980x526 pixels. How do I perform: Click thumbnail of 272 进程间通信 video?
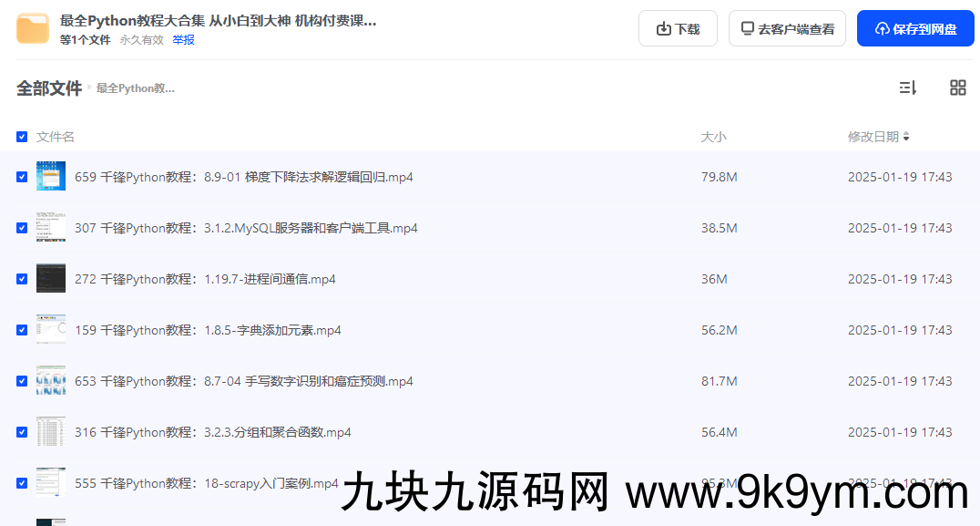coord(51,279)
